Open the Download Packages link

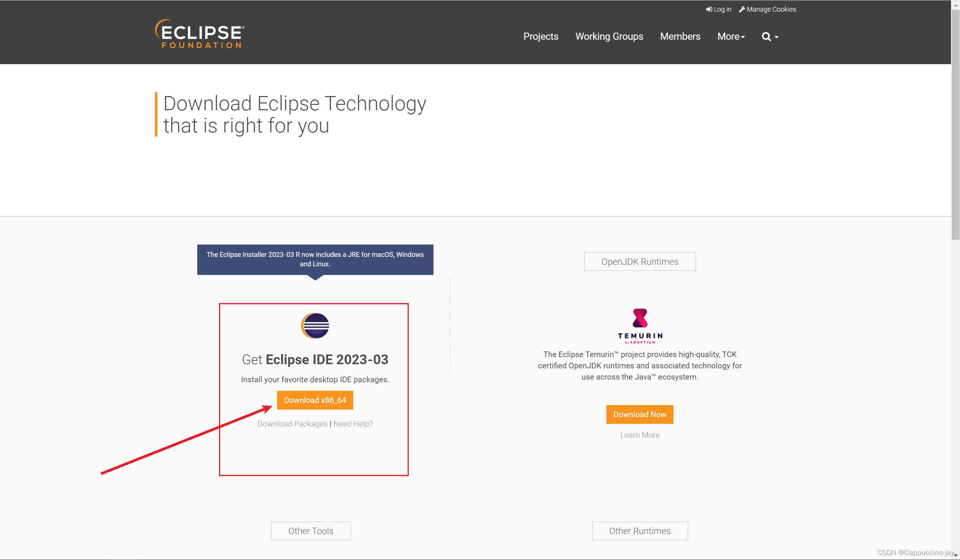click(292, 423)
